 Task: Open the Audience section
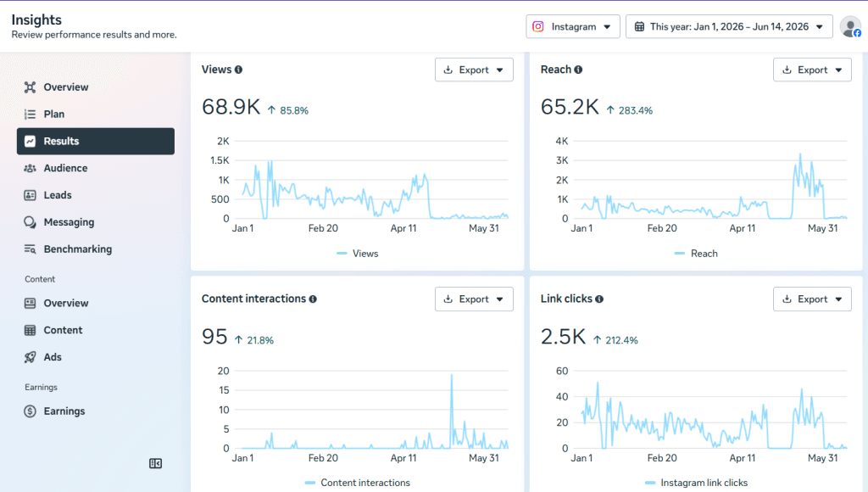96,168
